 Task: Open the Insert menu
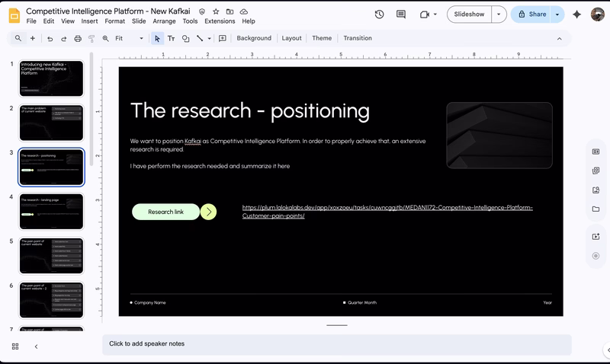pos(89,21)
